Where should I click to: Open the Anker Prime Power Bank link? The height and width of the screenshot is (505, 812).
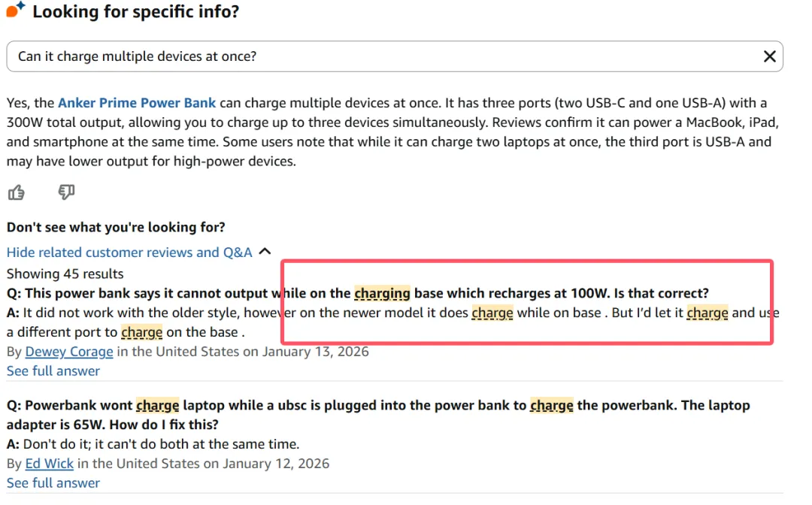137,103
